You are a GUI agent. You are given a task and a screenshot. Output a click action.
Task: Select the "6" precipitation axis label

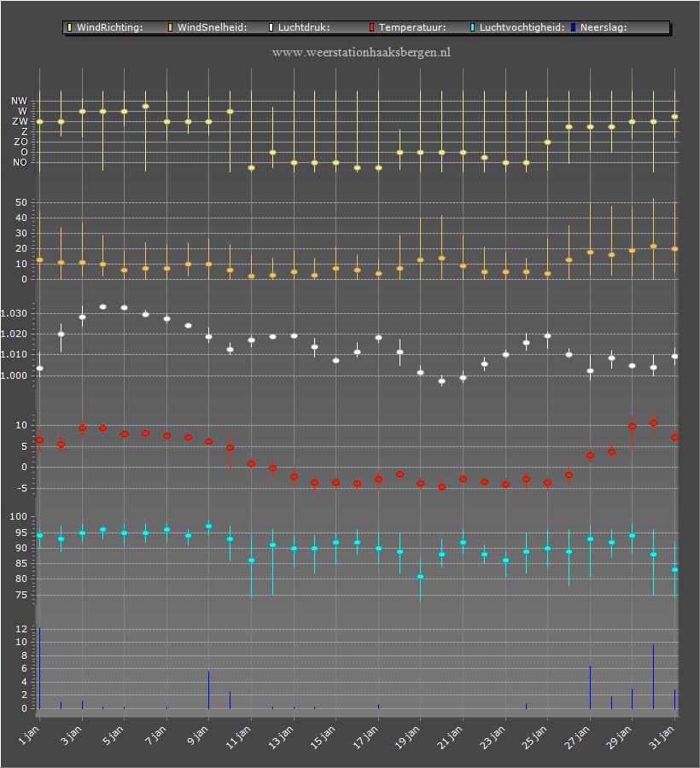[25, 668]
